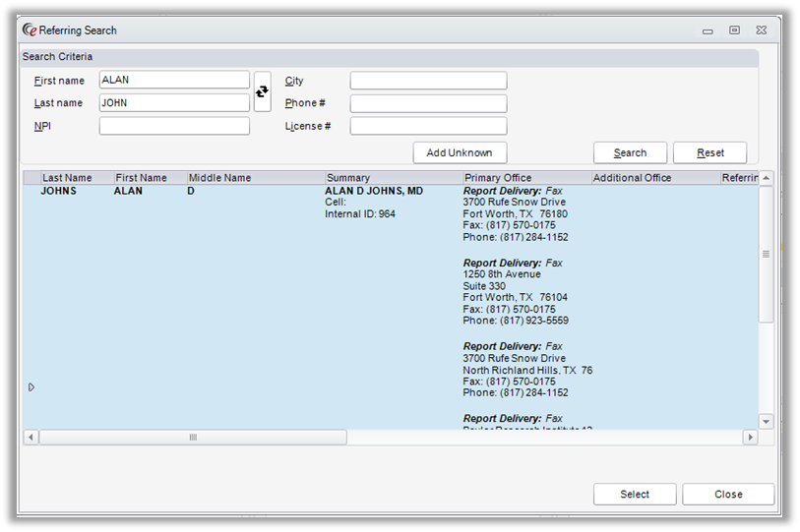Click the row indicator arrow on the JOHNS row
Viewport: 800px width, 532px height.
pos(31,387)
